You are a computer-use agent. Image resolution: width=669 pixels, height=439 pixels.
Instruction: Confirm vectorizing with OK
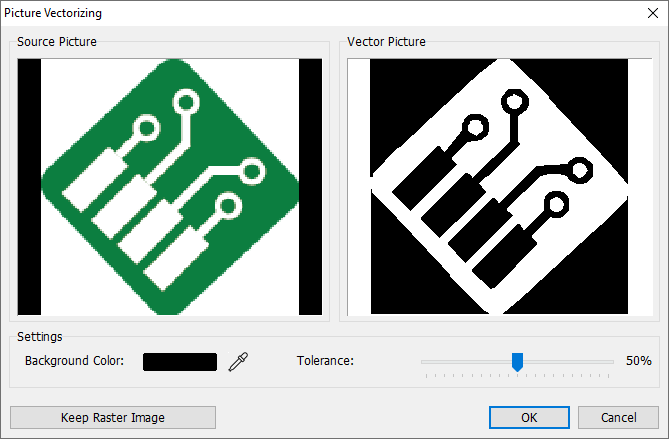pyautogui.click(x=529, y=417)
